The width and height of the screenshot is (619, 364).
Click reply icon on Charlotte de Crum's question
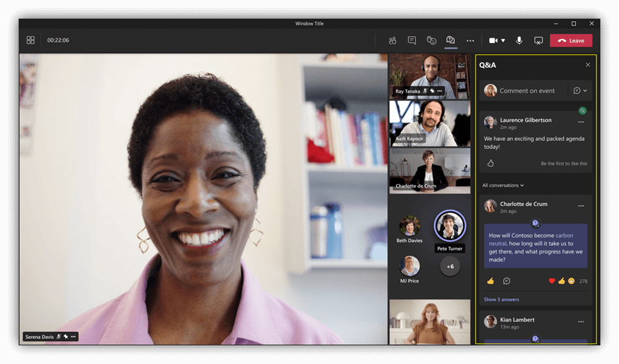pyautogui.click(x=507, y=281)
